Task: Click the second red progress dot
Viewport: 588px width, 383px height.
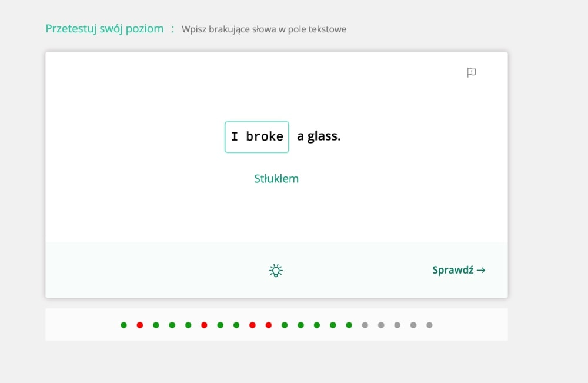Action: tap(204, 325)
